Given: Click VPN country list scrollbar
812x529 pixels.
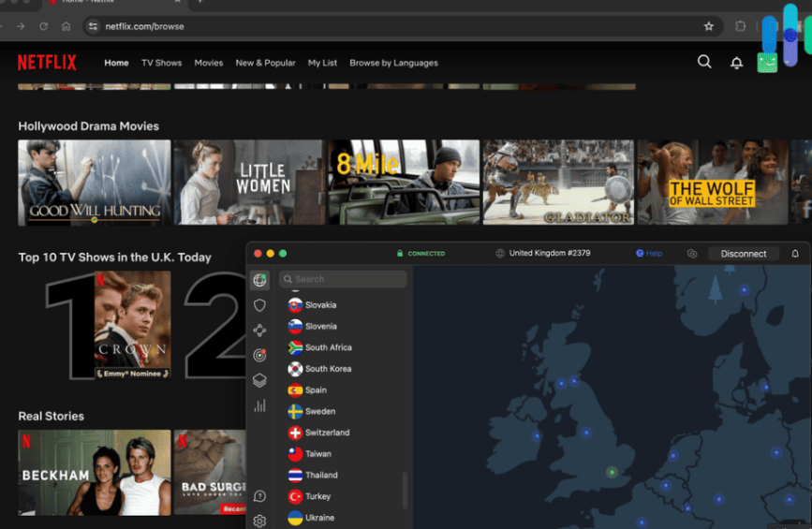Looking at the screenshot, I should click(405, 490).
